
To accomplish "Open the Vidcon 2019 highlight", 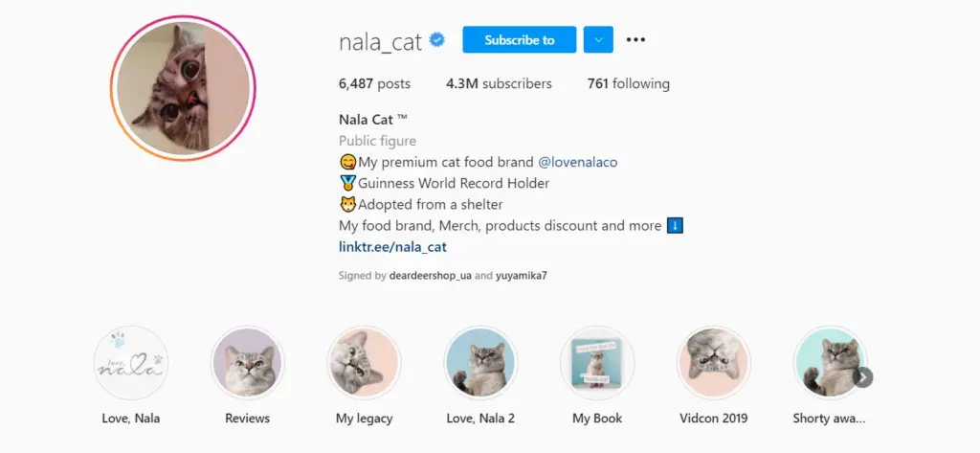I will pos(713,362).
